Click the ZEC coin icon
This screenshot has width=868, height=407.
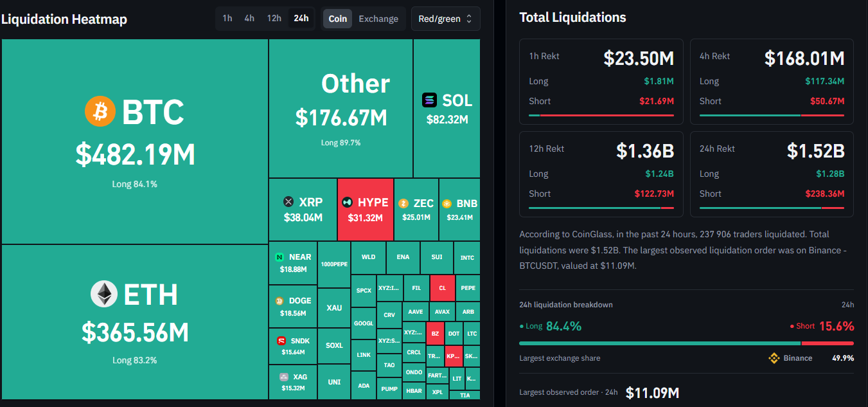403,203
